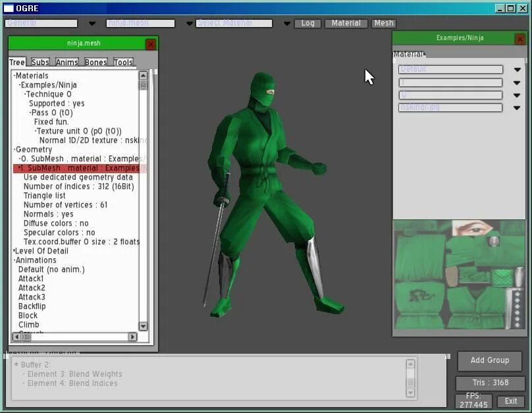This screenshot has height=413, width=532.
Task: Click the Diffuse colors : no row
Action: pyautogui.click(x=56, y=223)
